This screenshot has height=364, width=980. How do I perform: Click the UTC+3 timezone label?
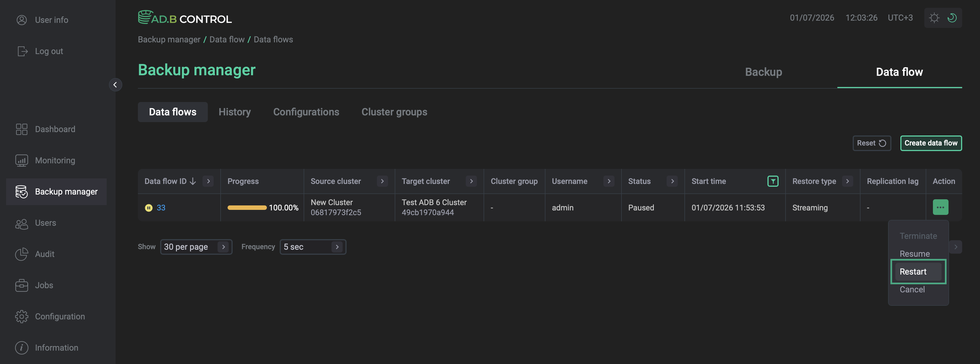900,18
